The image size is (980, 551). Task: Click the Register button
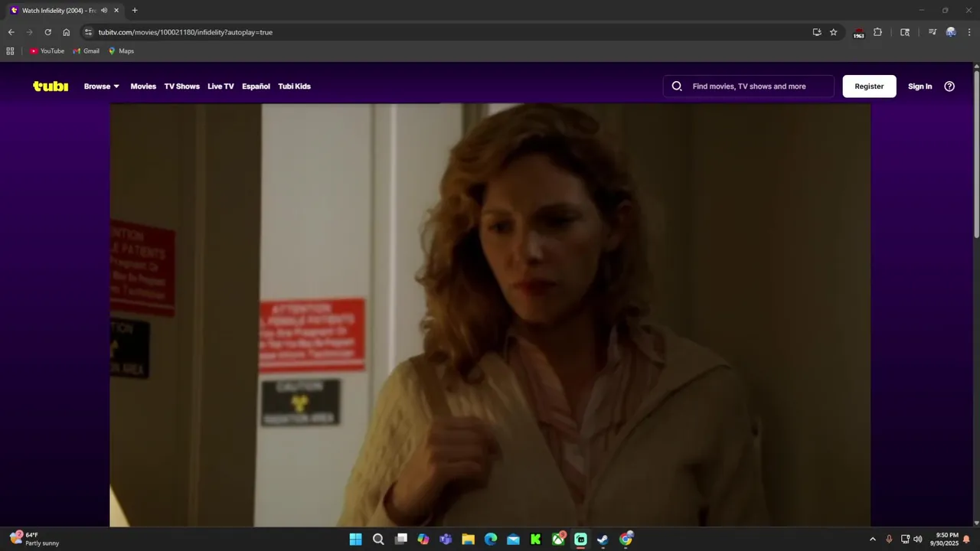[869, 86]
